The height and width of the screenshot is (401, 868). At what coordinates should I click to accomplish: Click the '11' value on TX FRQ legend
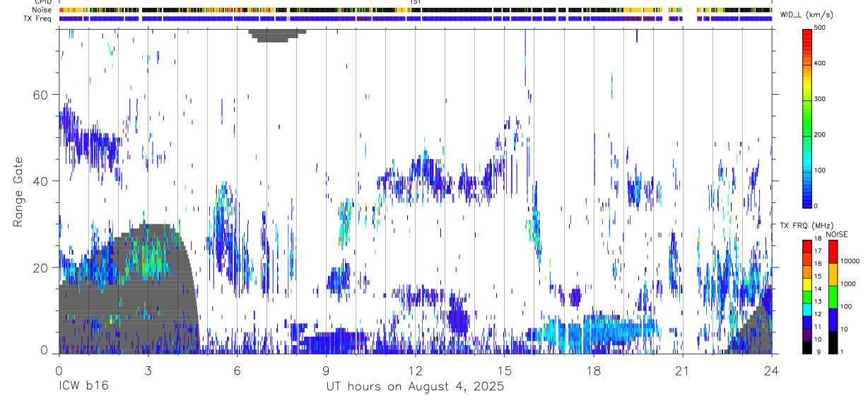[x=818, y=327]
